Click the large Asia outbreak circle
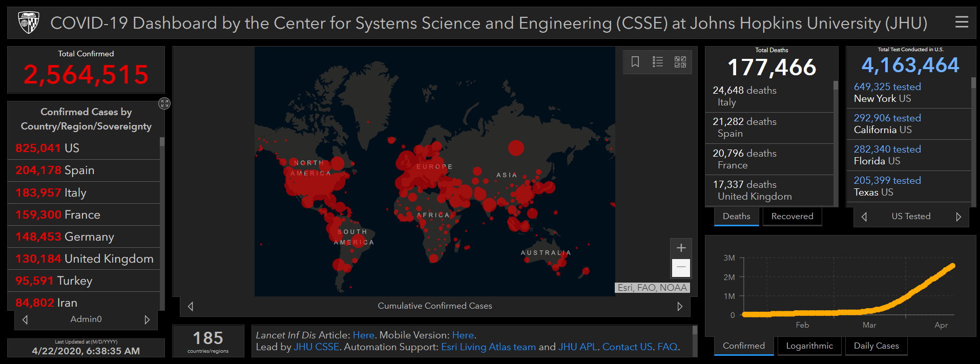Screen dimensions: 980x364 [516, 148]
